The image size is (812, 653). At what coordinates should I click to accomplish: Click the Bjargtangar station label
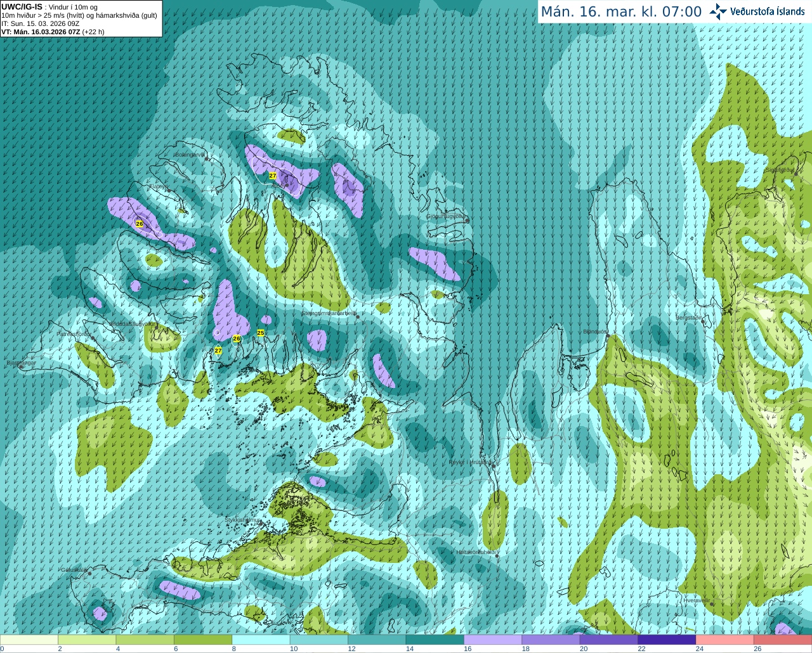coord(21,363)
